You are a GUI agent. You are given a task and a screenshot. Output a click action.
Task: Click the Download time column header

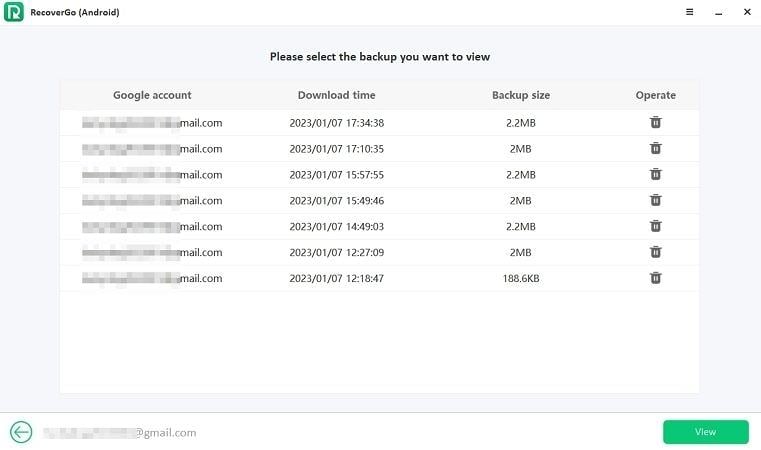[x=336, y=96]
